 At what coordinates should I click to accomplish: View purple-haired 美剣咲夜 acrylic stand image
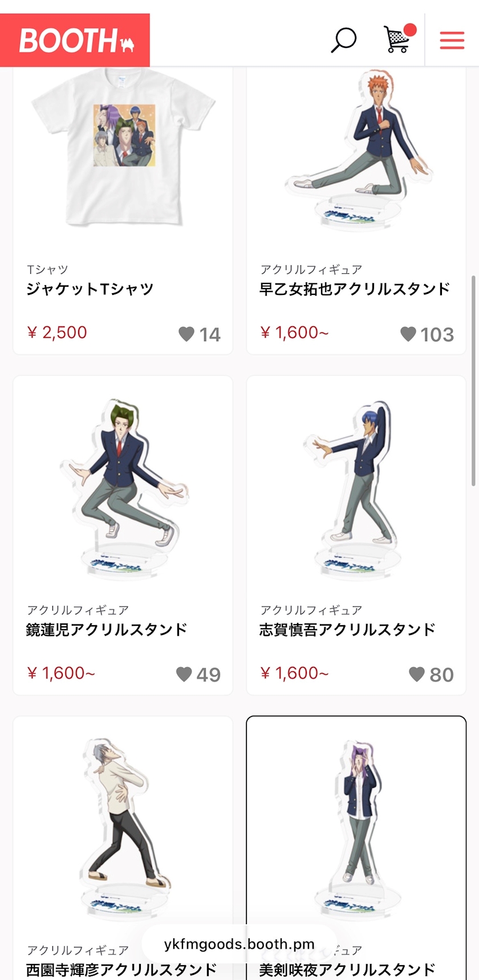(x=356, y=827)
